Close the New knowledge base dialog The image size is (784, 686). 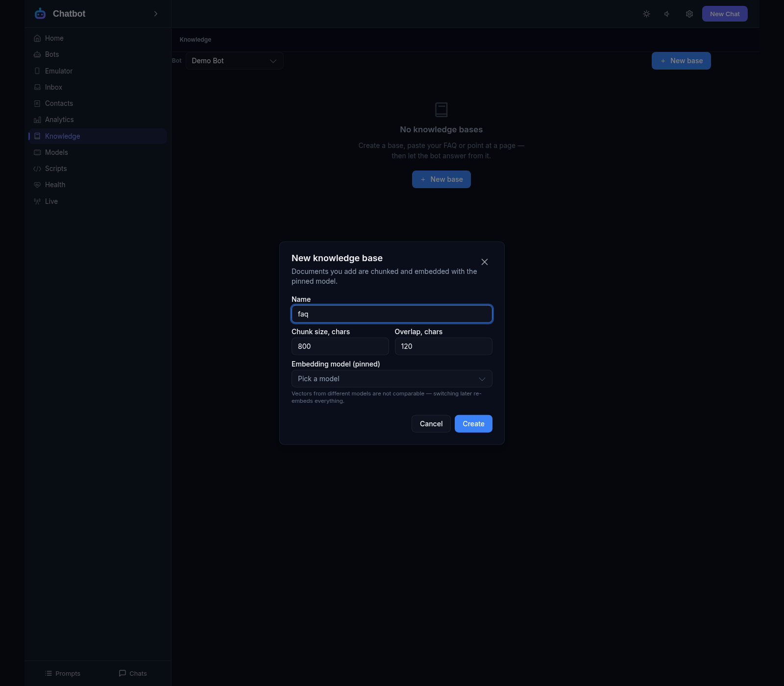coord(485,262)
